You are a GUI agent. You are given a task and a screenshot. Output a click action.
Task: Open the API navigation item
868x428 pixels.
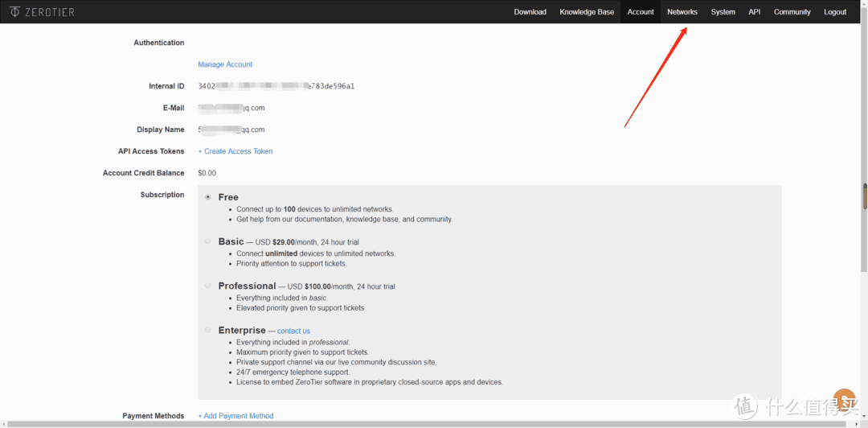(755, 11)
